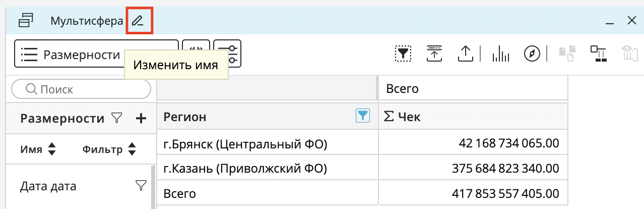
Task: Open the sliders settings button
Action: (228, 54)
